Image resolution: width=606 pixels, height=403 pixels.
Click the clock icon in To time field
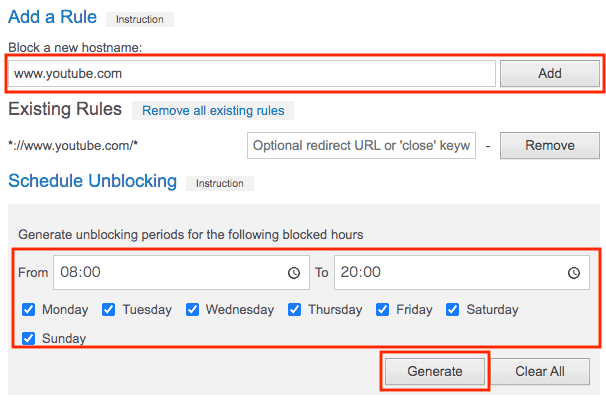(x=574, y=273)
